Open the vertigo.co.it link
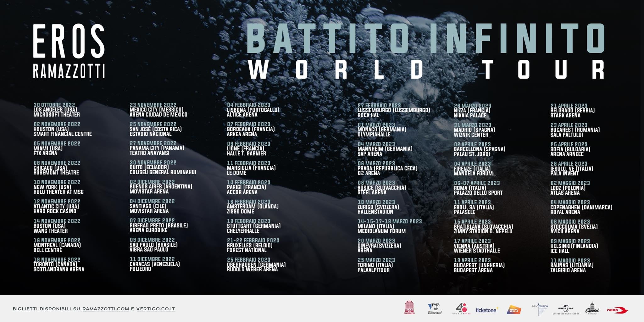644x322 pixels. (155, 309)
